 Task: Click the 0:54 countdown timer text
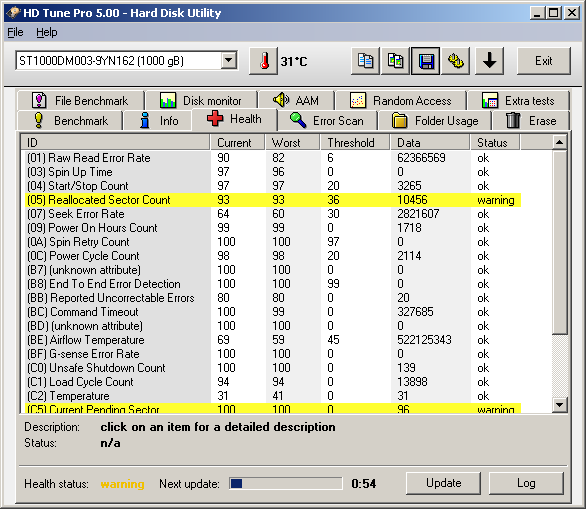pyautogui.click(x=363, y=484)
